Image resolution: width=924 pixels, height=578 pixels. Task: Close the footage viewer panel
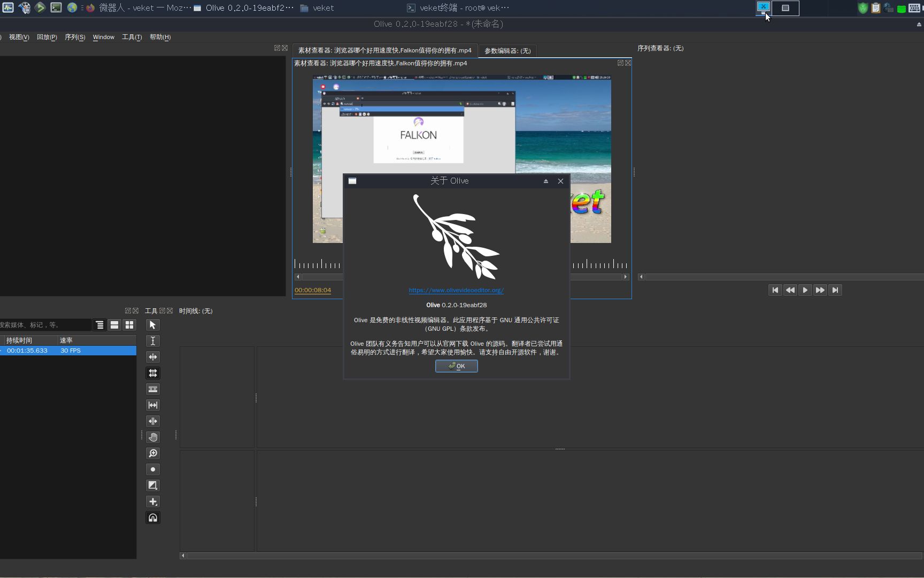pos(628,63)
